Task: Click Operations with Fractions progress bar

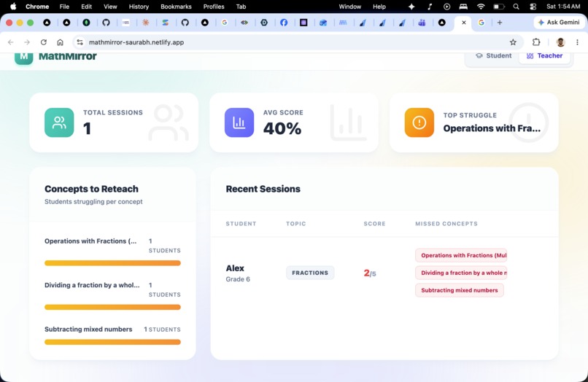Action: [112, 263]
